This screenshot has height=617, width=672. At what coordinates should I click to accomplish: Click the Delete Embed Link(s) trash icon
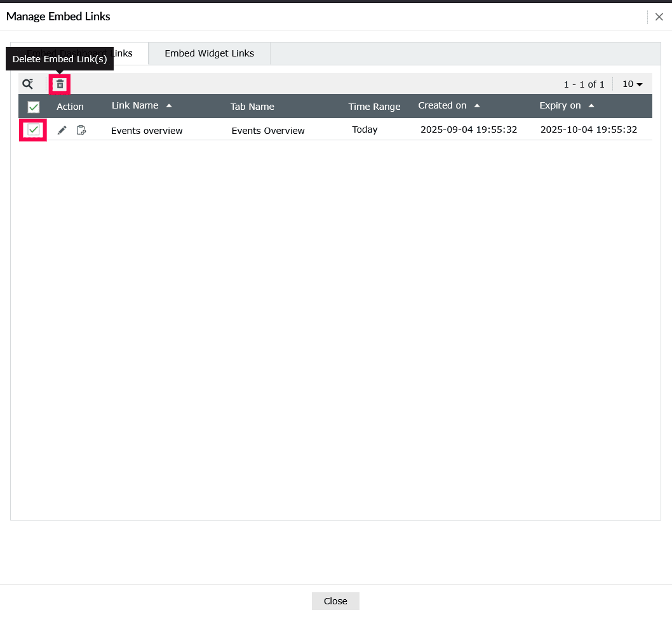click(x=59, y=83)
